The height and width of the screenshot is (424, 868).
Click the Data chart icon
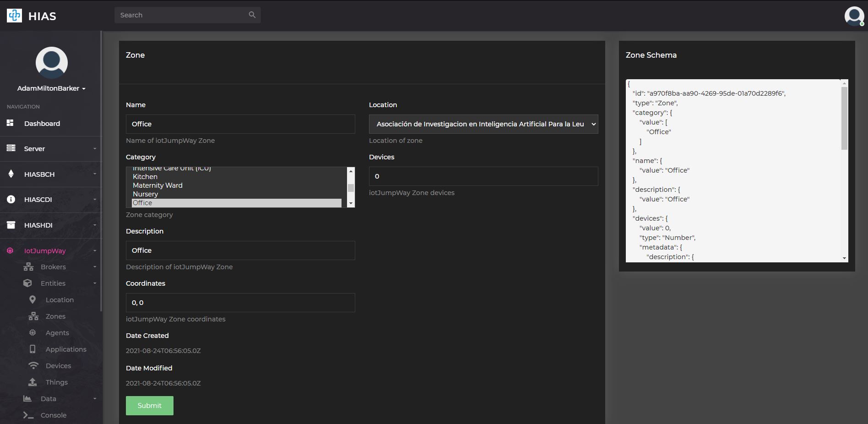tap(27, 398)
